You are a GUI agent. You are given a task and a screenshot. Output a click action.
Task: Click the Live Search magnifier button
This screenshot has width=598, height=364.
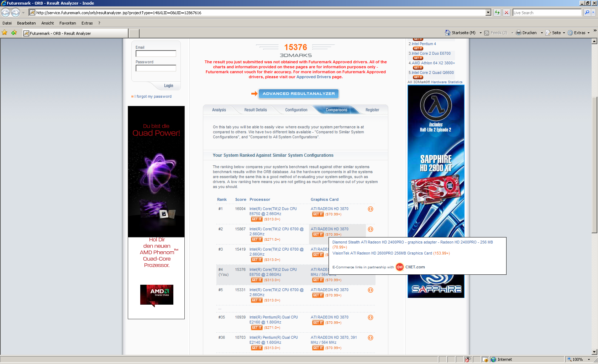pos(587,12)
